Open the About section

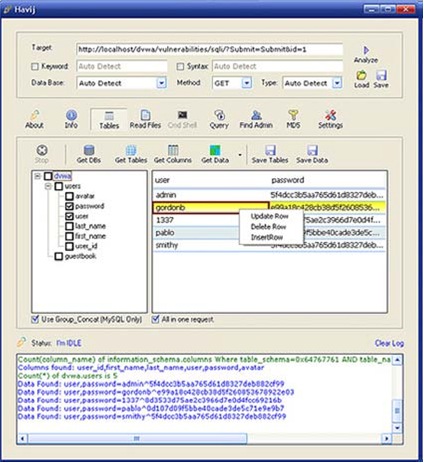[34, 119]
